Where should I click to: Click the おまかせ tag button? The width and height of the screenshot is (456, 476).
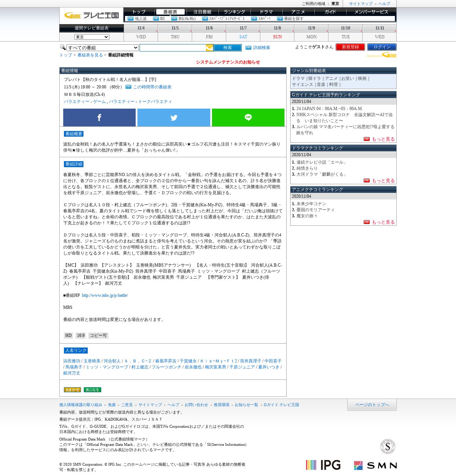[72, 390]
